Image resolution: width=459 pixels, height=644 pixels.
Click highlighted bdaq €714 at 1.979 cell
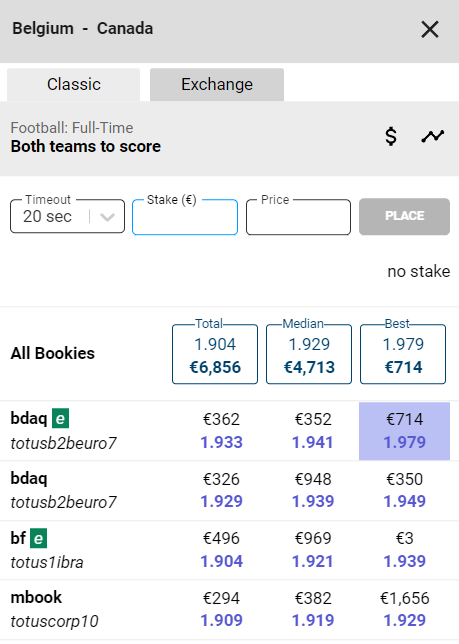click(x=404, y=431)
